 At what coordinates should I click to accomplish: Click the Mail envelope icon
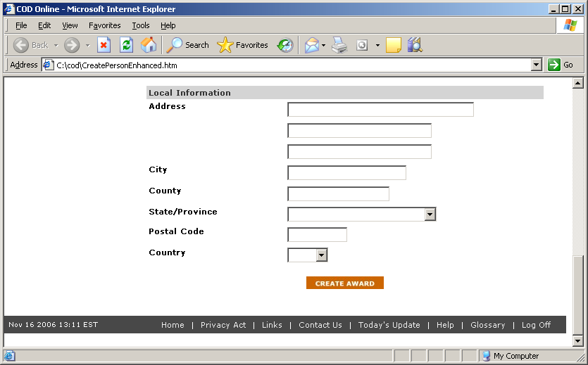tap(312, 45)
